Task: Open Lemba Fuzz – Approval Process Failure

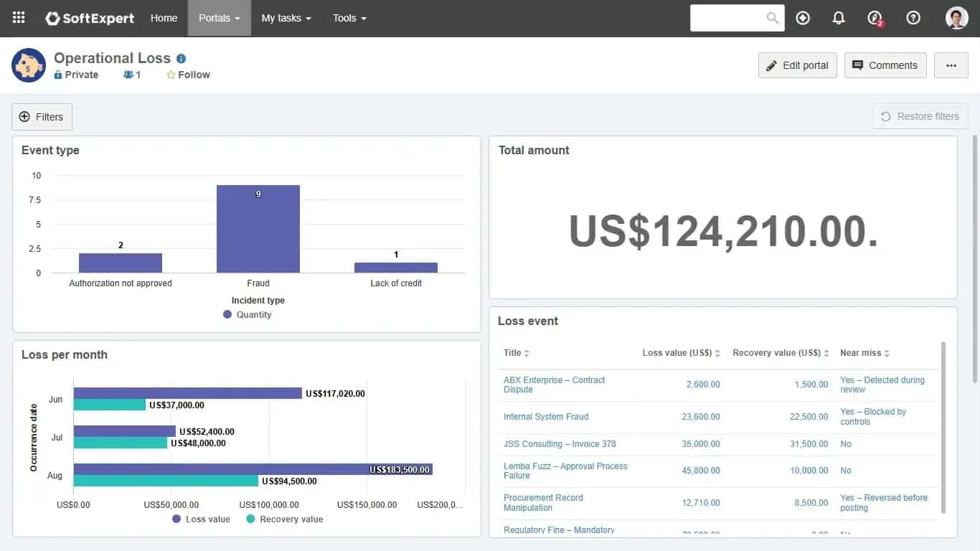Action: pos(565,471)
